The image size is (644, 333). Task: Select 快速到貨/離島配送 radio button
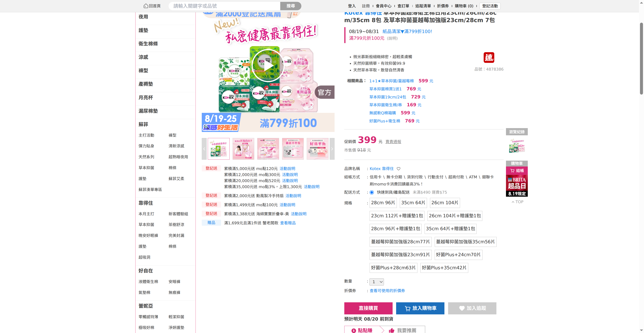(x=372, y=192)
